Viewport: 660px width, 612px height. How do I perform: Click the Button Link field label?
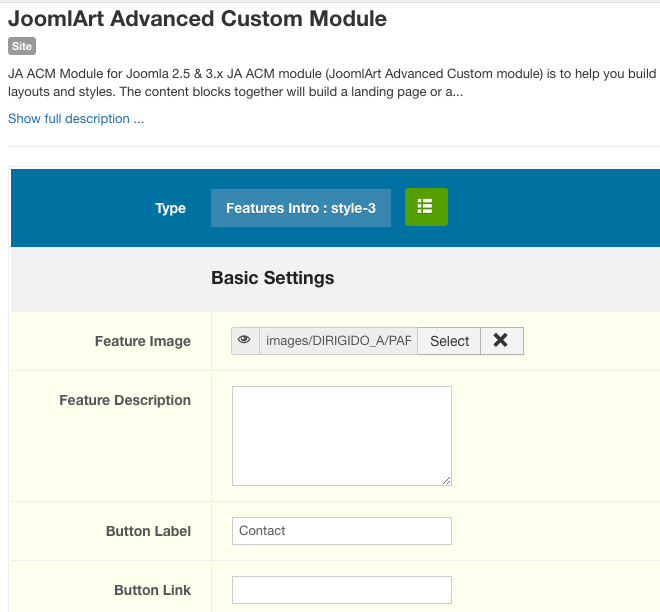pyautogui.click(x=152, y=590)
